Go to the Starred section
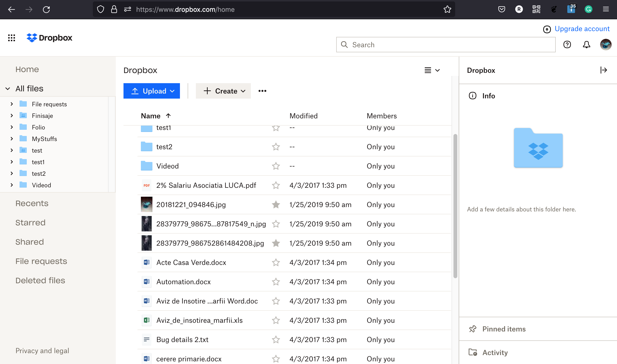617x364 pixels. (30, 222)
